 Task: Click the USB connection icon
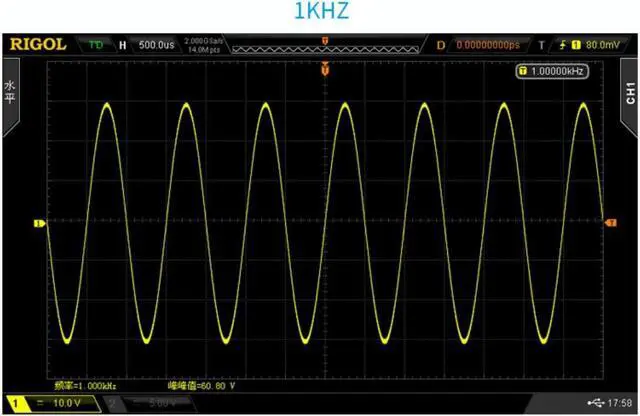coord(598,403)
